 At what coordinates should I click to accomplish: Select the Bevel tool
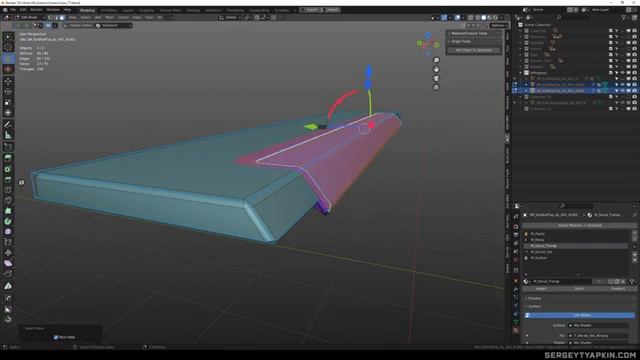coord(8,179)
